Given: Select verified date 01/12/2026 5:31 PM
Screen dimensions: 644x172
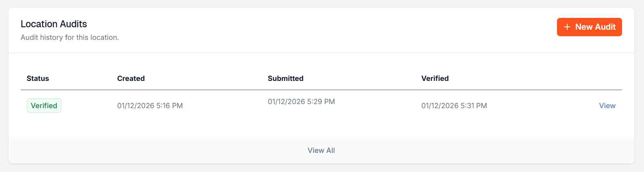Looking at the screenshot, I should (x=454, y=106).
